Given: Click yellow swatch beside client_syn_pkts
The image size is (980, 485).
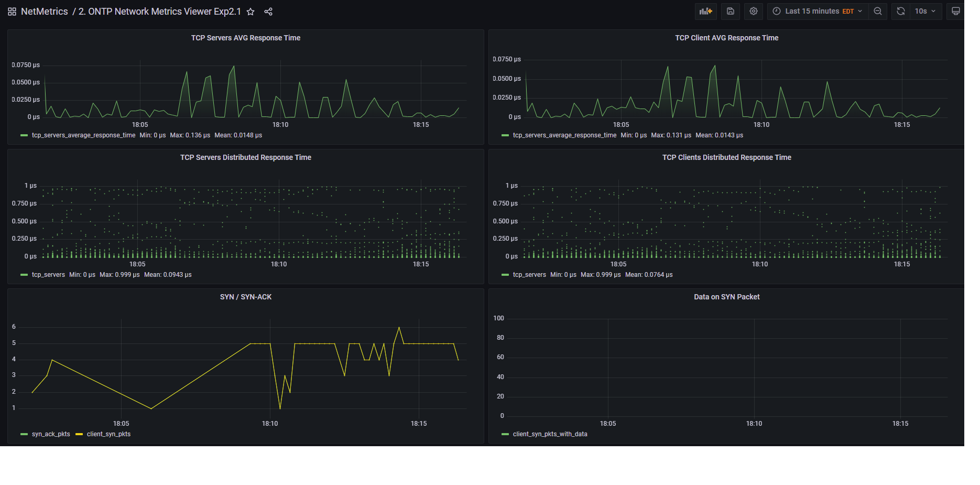Looking at the screenshot, I should tap(79, 434).
